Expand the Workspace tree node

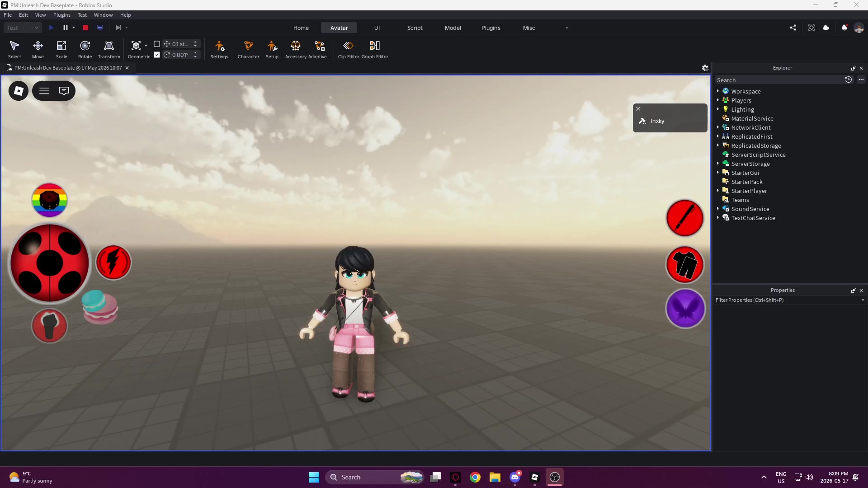[x=718, y=91]
